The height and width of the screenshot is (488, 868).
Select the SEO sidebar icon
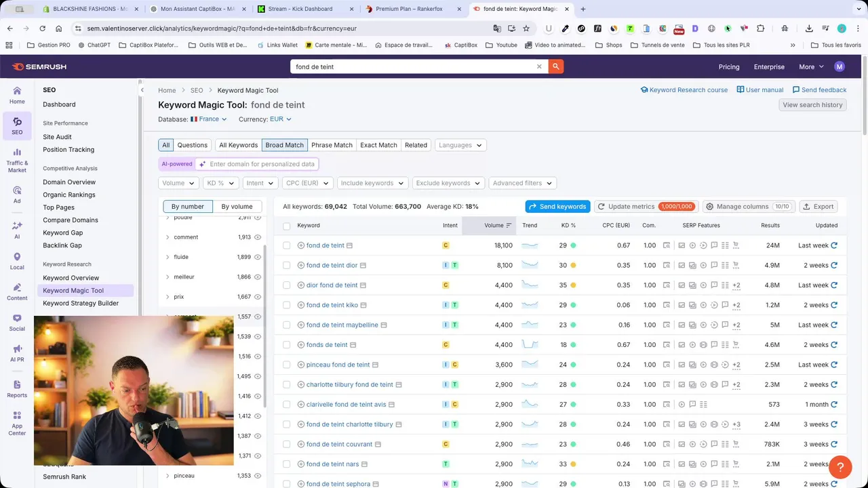(17, 126)
